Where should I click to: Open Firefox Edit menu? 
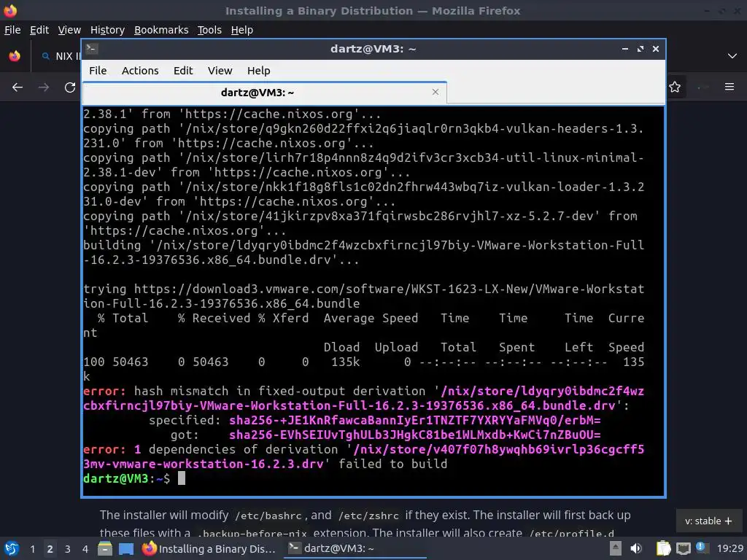[39, 30]
